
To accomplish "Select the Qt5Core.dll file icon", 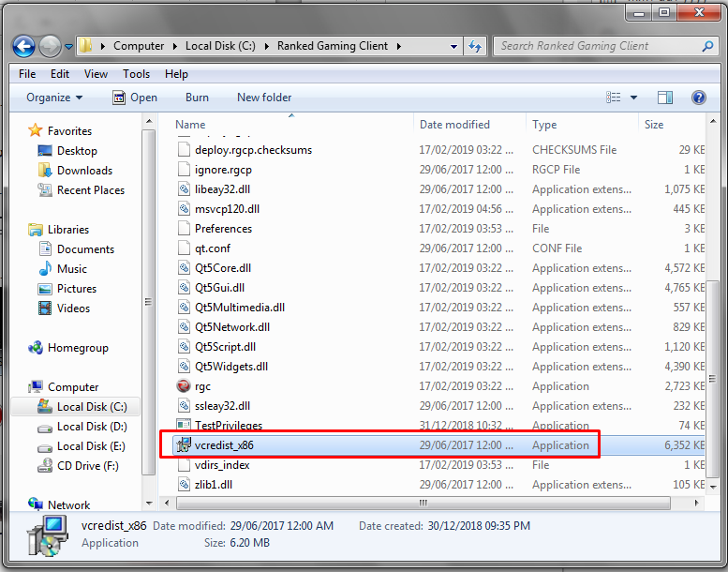I will point(184,267).
